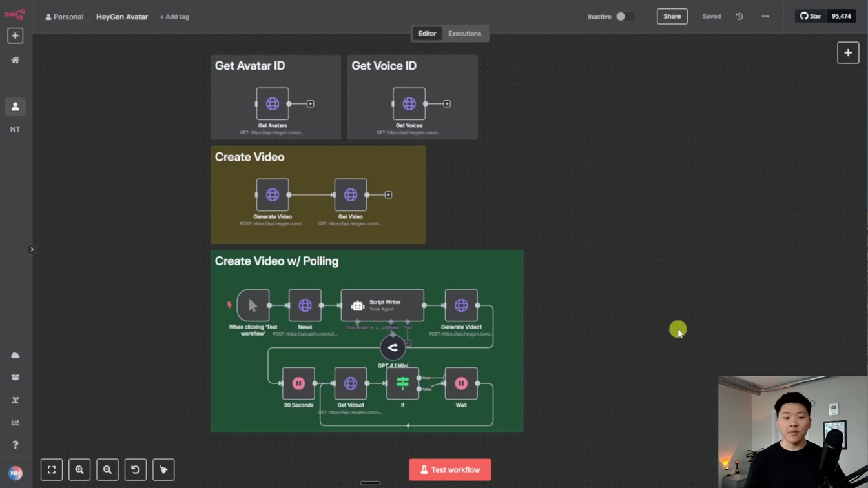Click the Create Video w/ Polling title
This screenshot has width=868, height=488.
[x=276, y=261]
